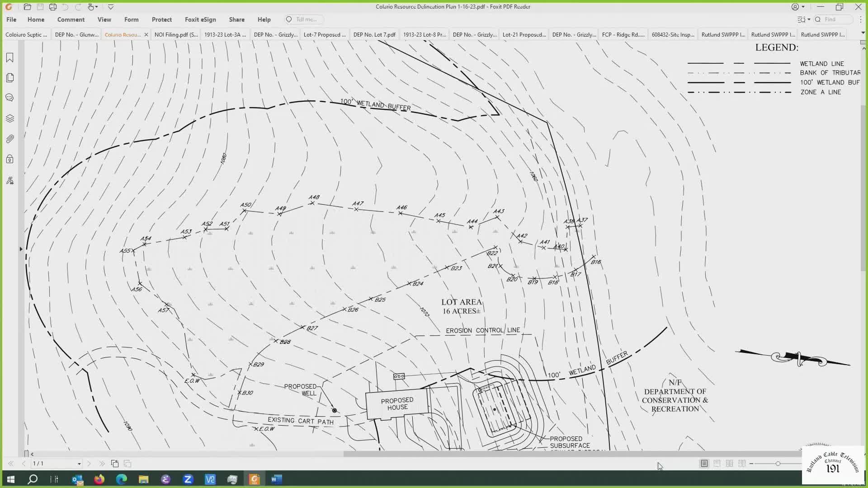The width and height of the screenshot is (868, 488).
Task: Expand the left navigation panel arrow
Action: tap(21, 249)
